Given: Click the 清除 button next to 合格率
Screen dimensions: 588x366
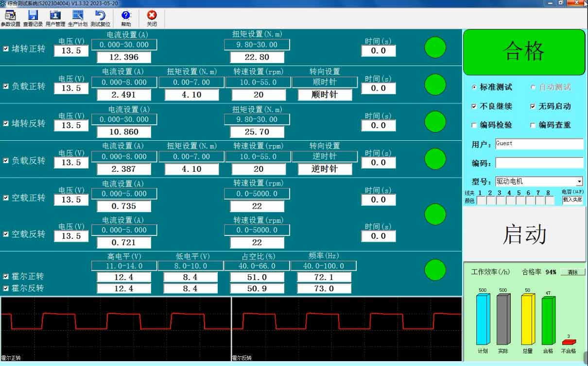Looking at the screenshot, I should (573, 272).
